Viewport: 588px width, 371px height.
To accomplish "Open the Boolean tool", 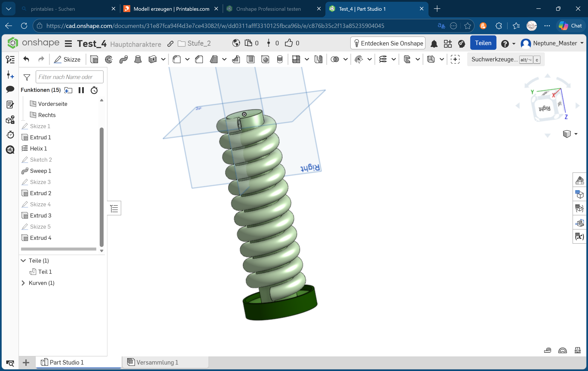I will pyautogui.click(x=335, y=59).
